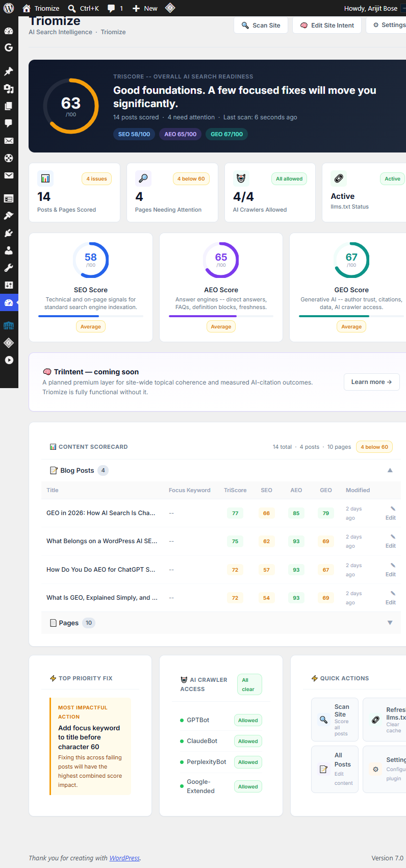
Task: Edit the 'GEO in 2026' blog post
Action: [391, 513]
